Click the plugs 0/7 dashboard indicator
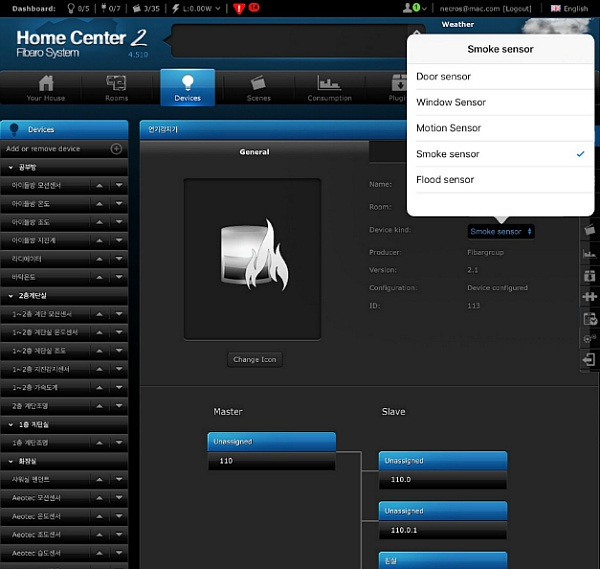 click(111, 8)
